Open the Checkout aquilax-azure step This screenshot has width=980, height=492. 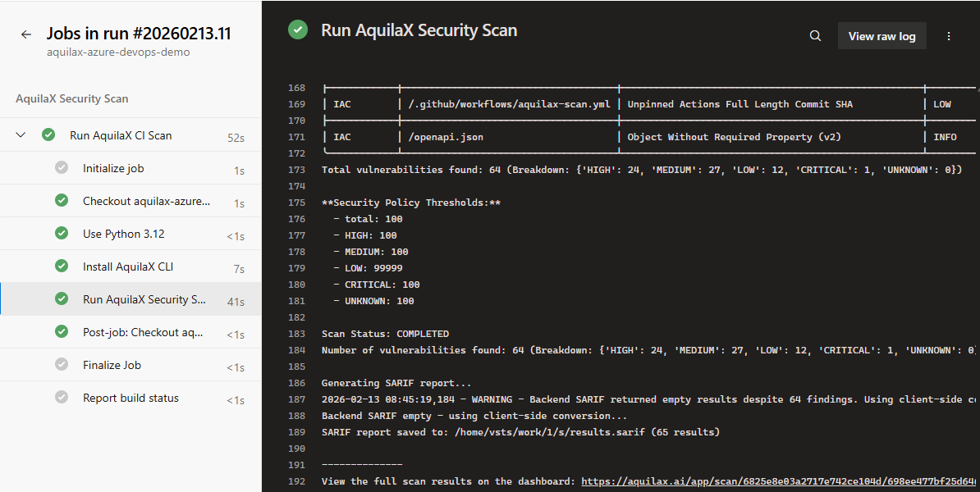[146, 201]
